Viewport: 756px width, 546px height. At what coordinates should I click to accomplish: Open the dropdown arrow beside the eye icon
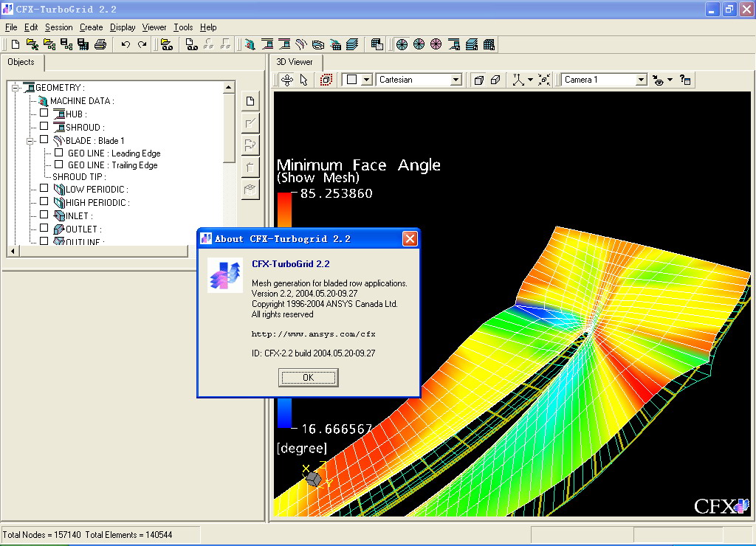pos(670,80)
